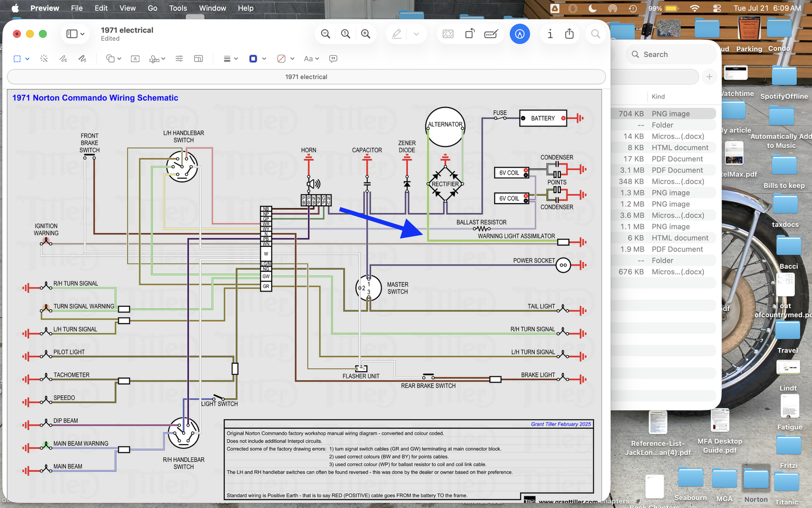Click the Wi-Fi status icon
The width and height of the screenshot is (812, 508).
tap(695, 8)
